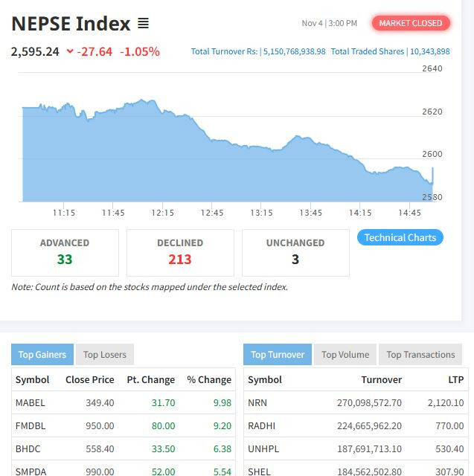Click the red down-arrow change indicator
The width and height of the screenshot is (474, 476).
[70, 51]
